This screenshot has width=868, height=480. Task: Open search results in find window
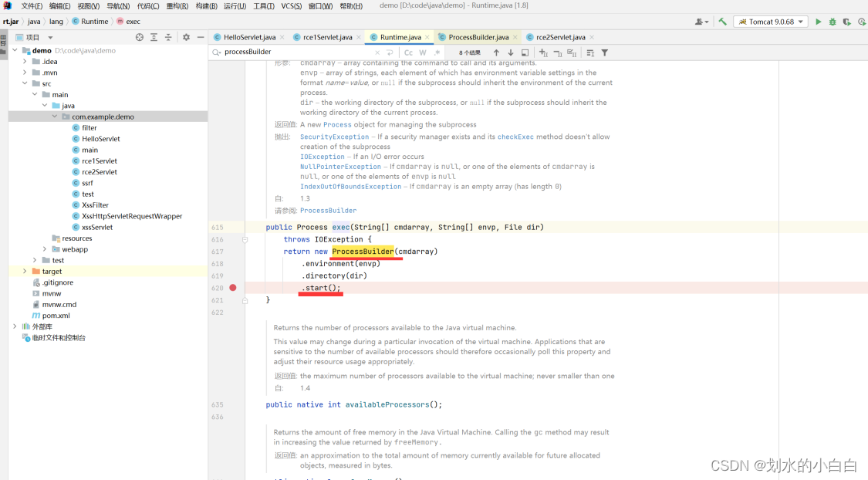click(525, 52)
